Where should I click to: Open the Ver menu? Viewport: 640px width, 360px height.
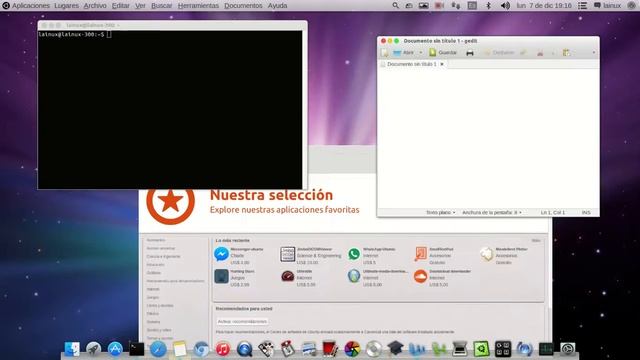[140, 6]
